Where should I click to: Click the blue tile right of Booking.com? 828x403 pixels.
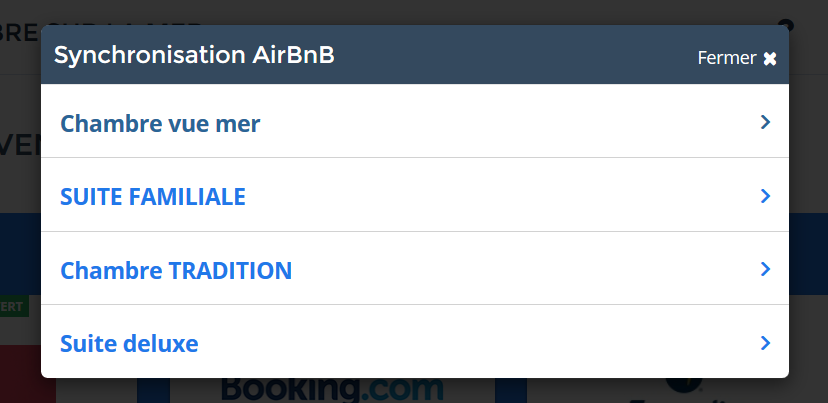point(511,390)
